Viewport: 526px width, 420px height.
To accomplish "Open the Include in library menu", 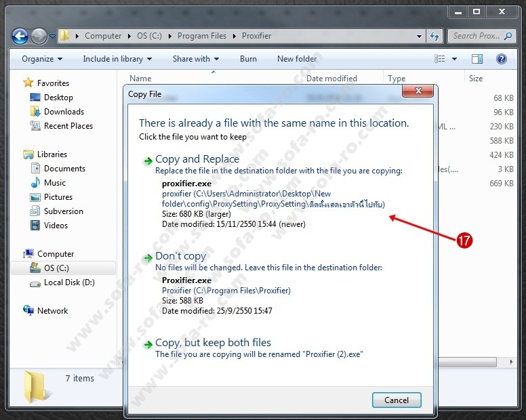I will pyautogui.click(x=117, y=59).
